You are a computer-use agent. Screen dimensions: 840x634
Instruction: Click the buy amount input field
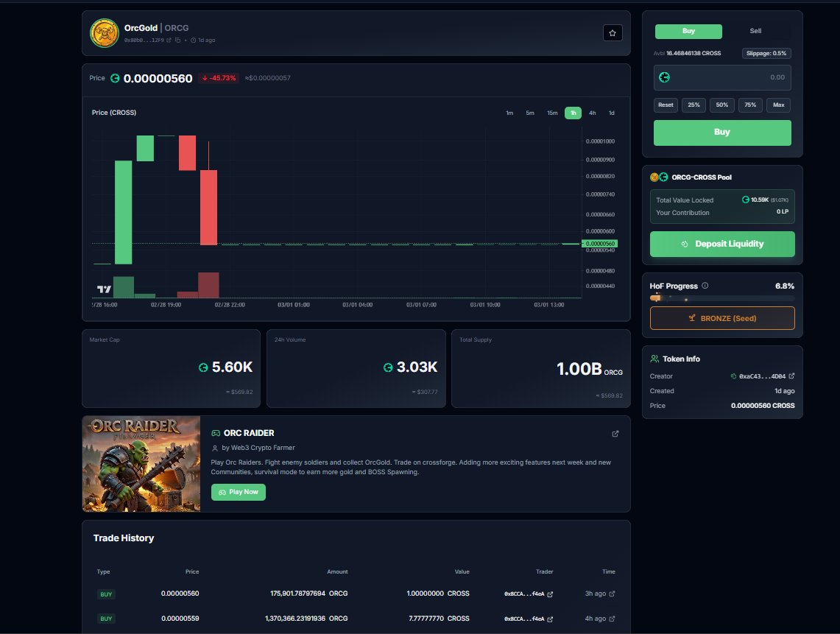736,76
